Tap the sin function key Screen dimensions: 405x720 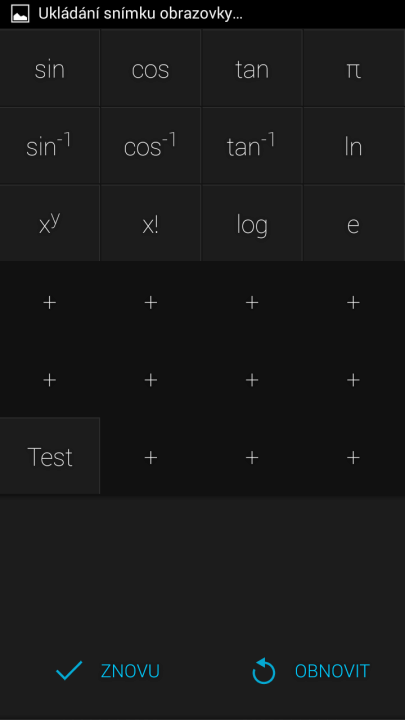coord(50,68)
